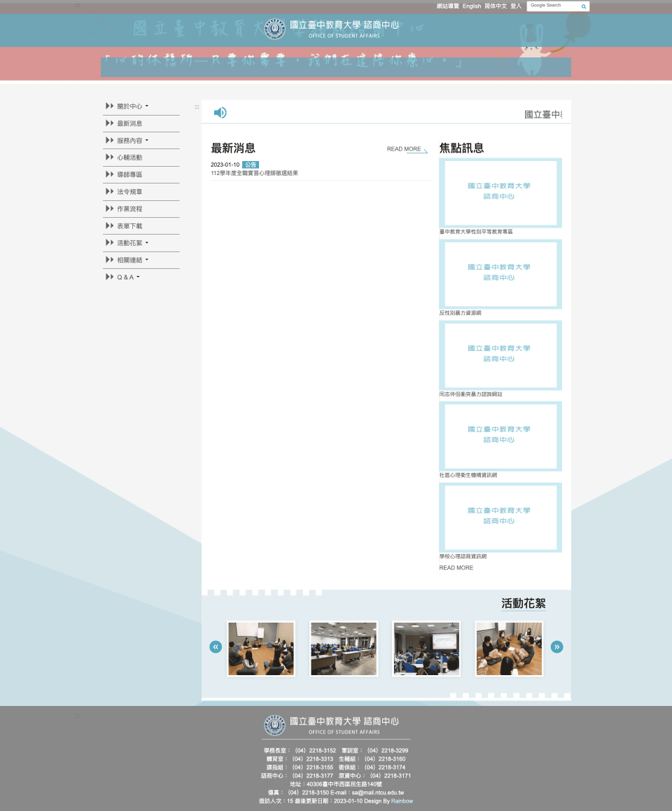
Task: Click the double-arrow icon beside 表單下載
Action: [x=110, y=226]
